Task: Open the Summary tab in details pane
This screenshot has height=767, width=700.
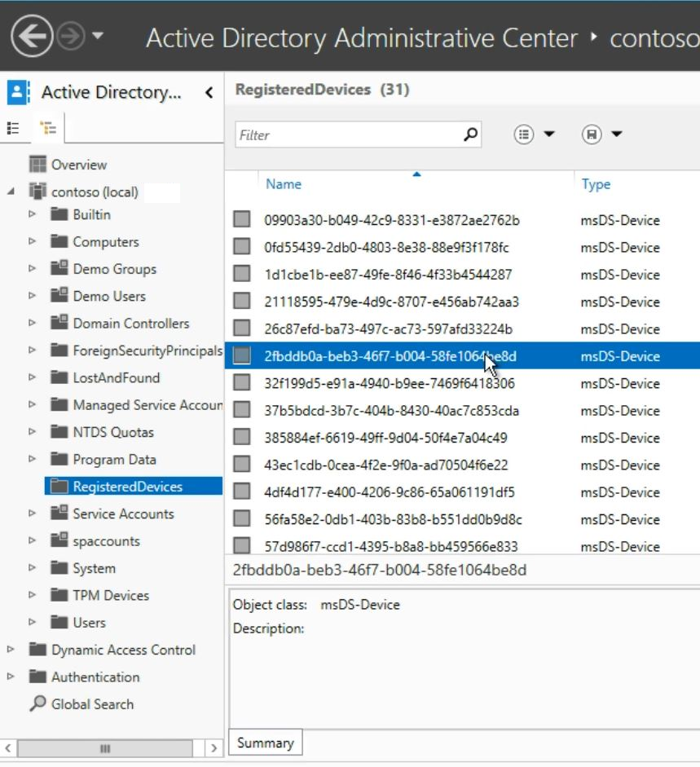Action: tap(266, 743)
